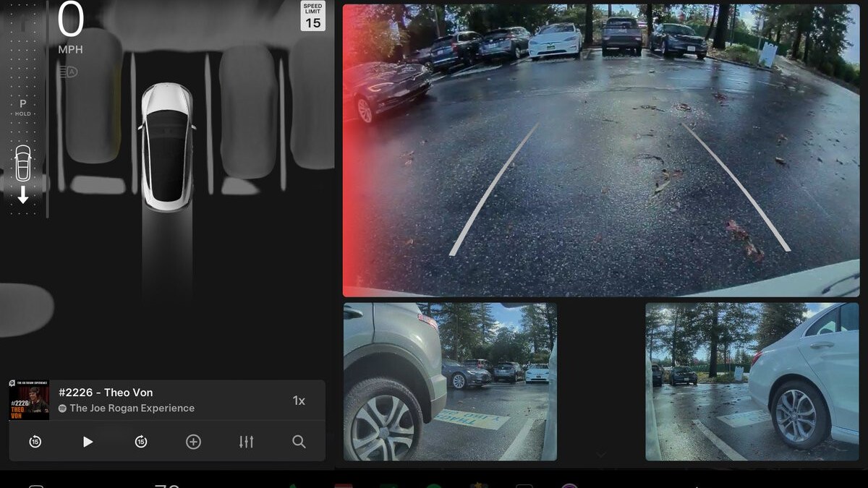Tap the P Hold park indicator

click(23, 107)
